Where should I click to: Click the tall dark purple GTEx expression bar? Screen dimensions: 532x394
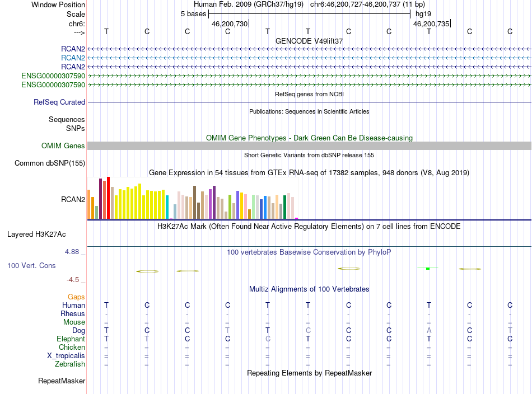tap(100, 199)
